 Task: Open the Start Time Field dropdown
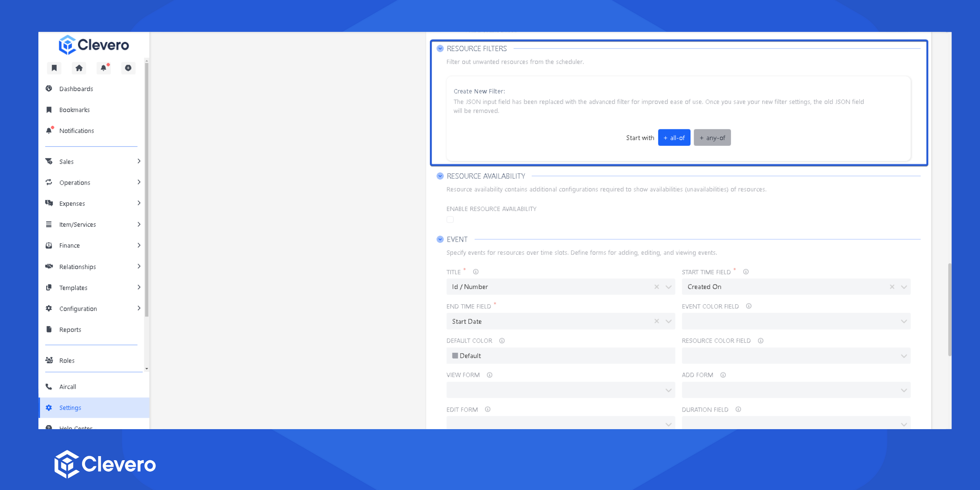point(904,287)
